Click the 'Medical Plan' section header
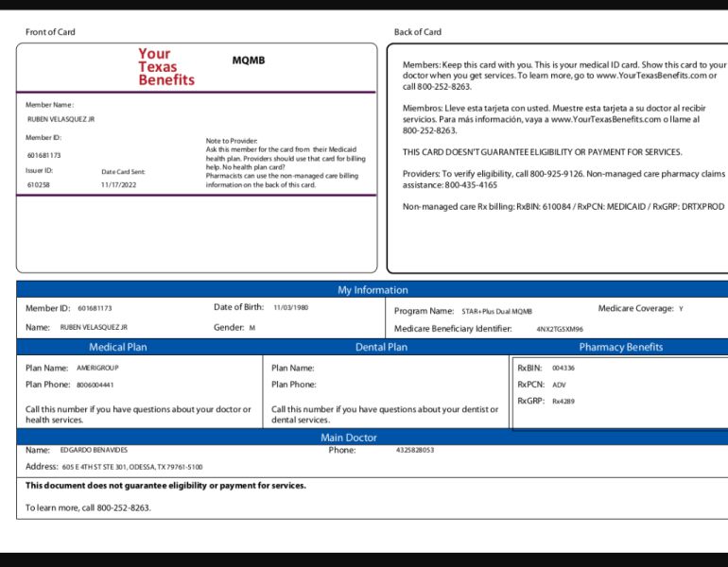This screenshot has width=728, height=567. click(x=118, y=347)
